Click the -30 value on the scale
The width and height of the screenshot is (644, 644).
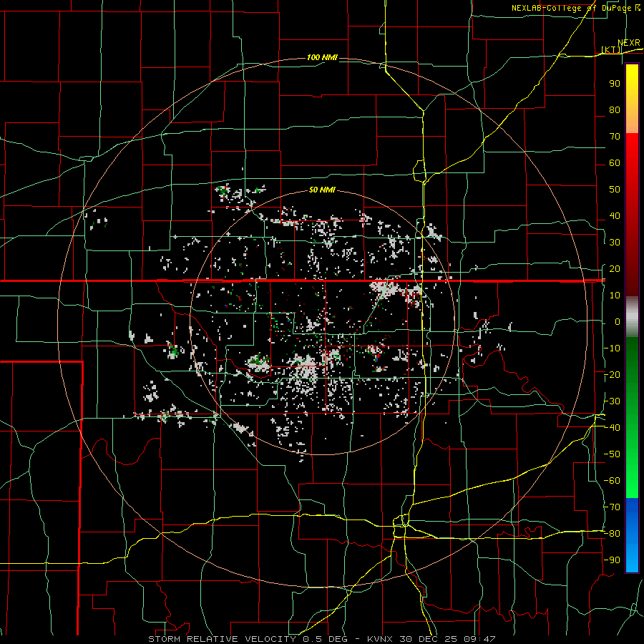612,401
